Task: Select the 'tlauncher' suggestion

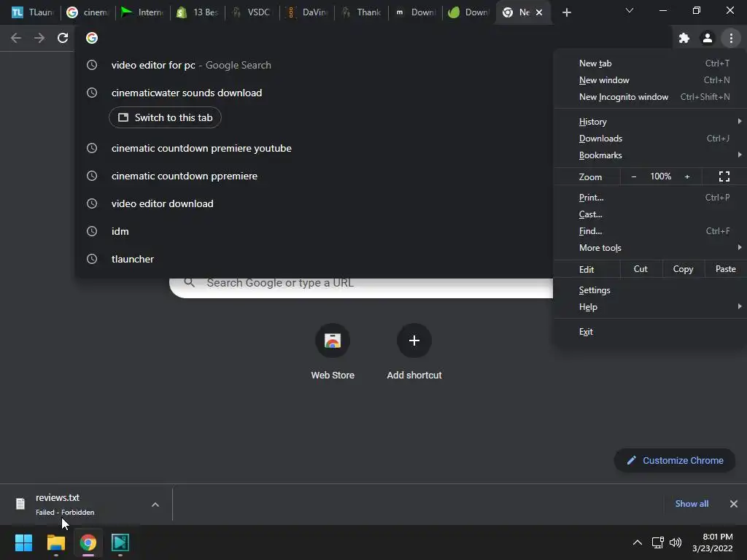Action: [x=314, y=259]
